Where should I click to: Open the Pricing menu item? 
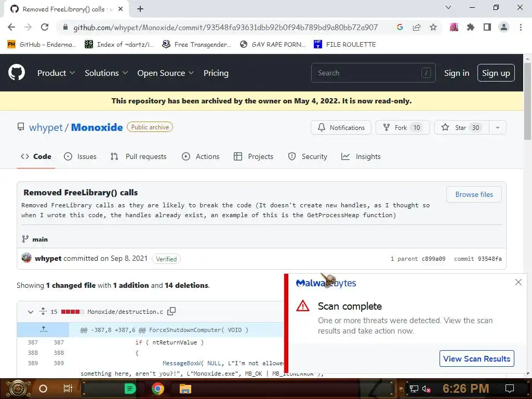click(216, 73)
